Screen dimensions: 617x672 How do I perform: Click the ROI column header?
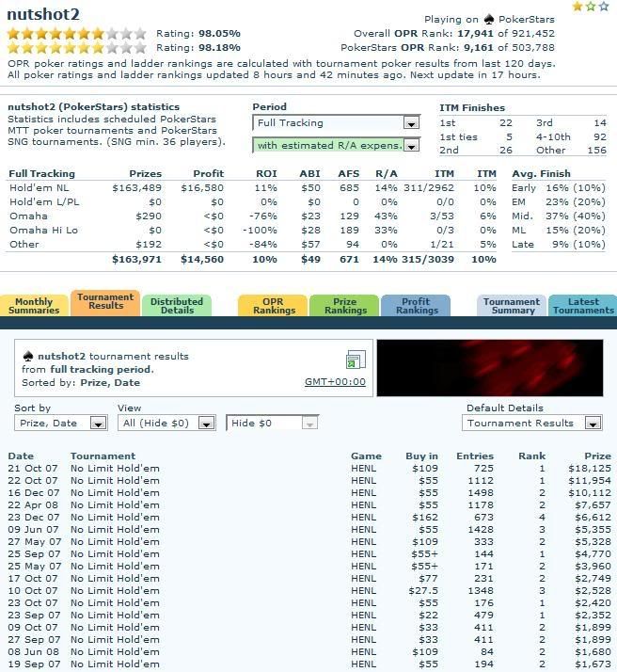pyautogui.click(x=266, y=173)
